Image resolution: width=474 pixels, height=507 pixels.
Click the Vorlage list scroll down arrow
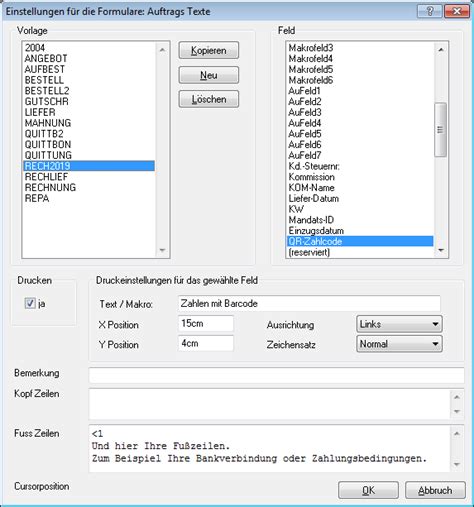[162, 250]
